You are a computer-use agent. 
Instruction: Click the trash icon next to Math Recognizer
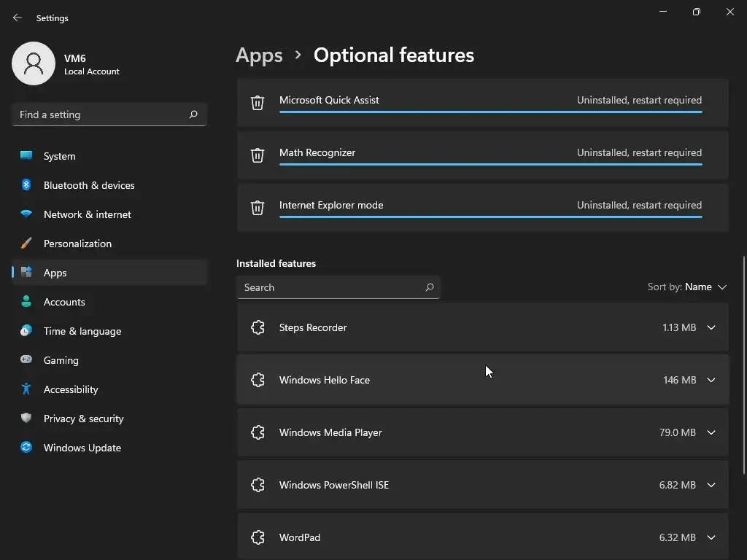point(258,155)
